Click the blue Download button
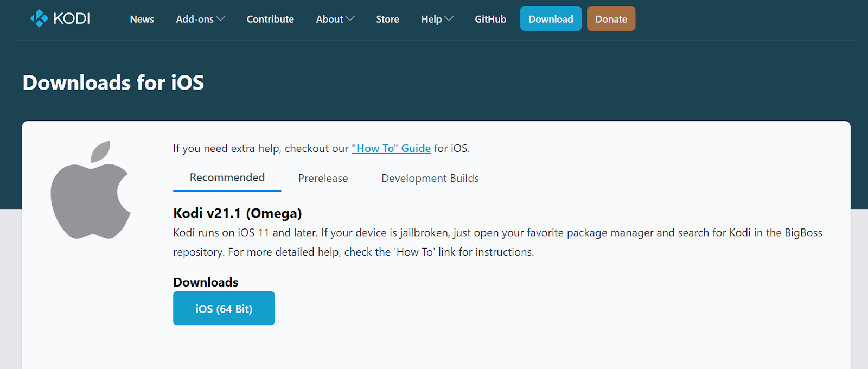 tap(551, 18)
